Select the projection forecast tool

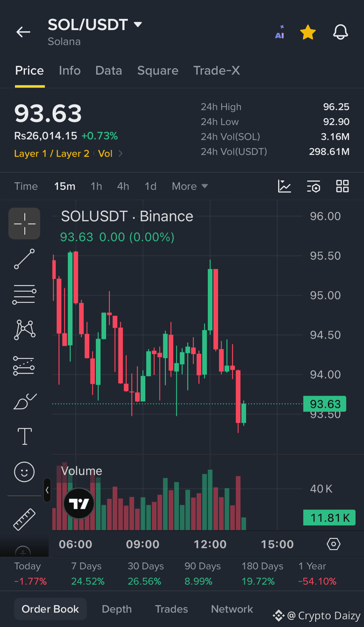point(24,366)
